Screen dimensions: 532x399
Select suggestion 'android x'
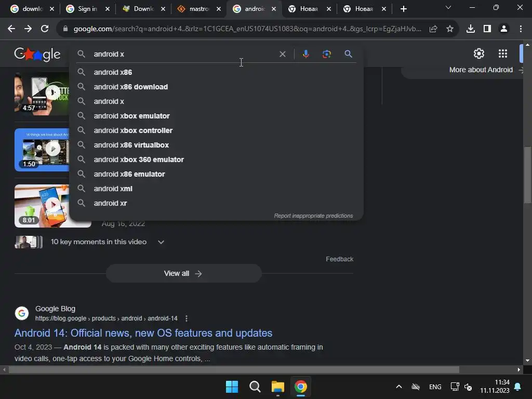pyautogui.click(x=217, y=101)
